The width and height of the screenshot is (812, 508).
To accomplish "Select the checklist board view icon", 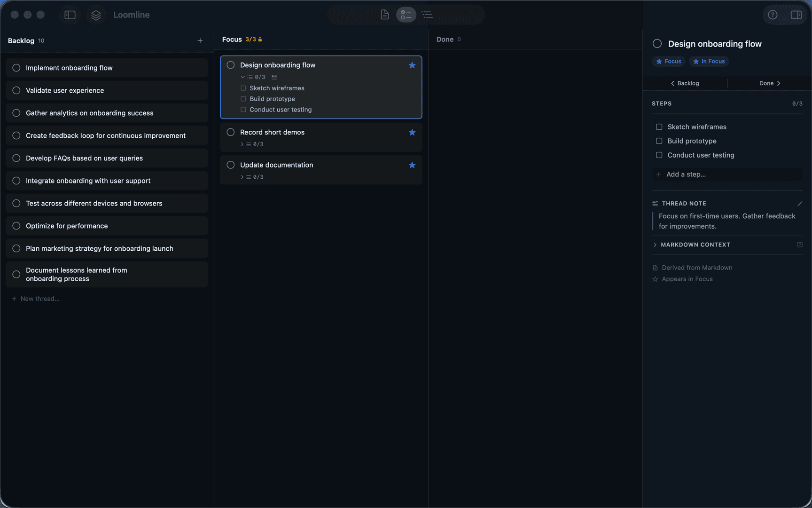I will pos(406,15).
